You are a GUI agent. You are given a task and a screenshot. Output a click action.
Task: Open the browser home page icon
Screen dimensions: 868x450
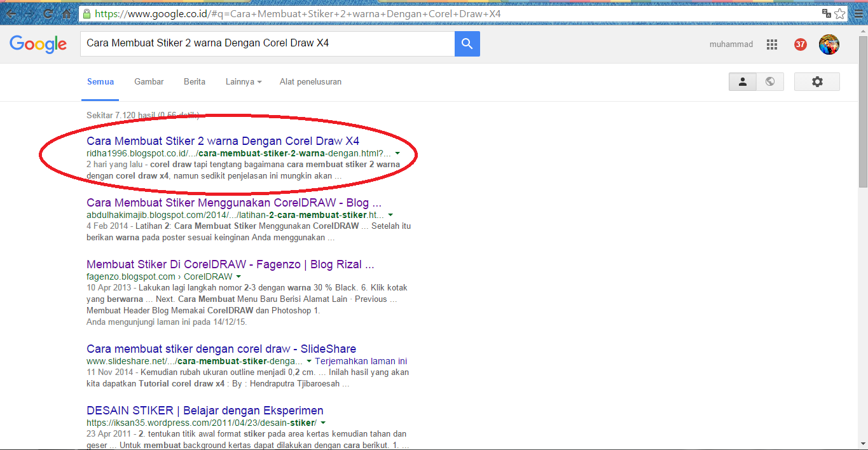[x=67, y=13]
